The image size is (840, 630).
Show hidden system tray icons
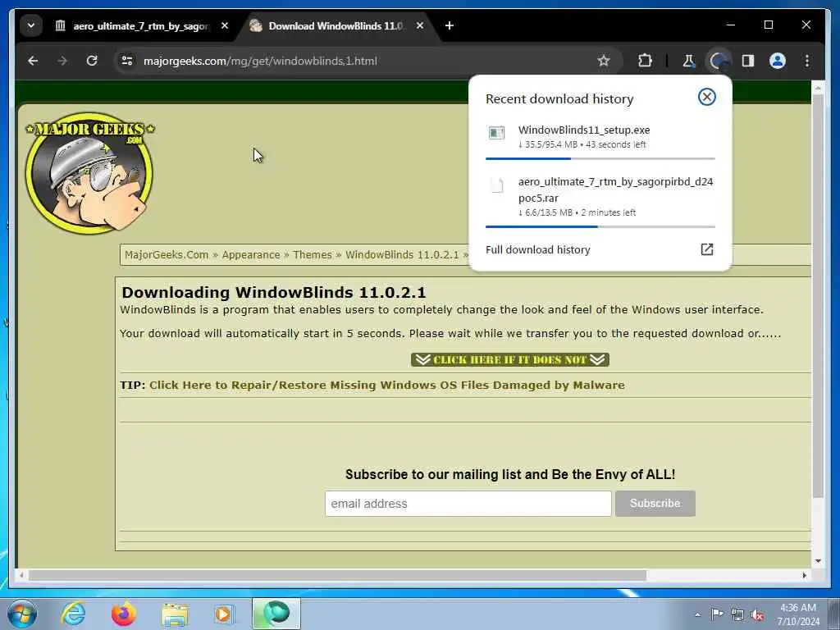click(697, 614)
